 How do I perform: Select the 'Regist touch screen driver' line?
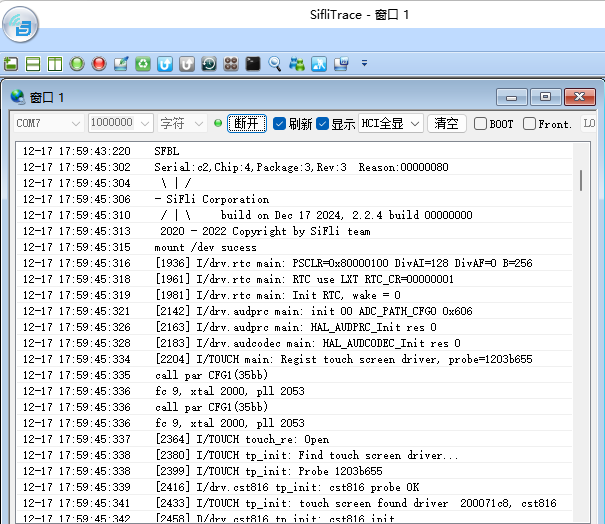coord(295,359)
